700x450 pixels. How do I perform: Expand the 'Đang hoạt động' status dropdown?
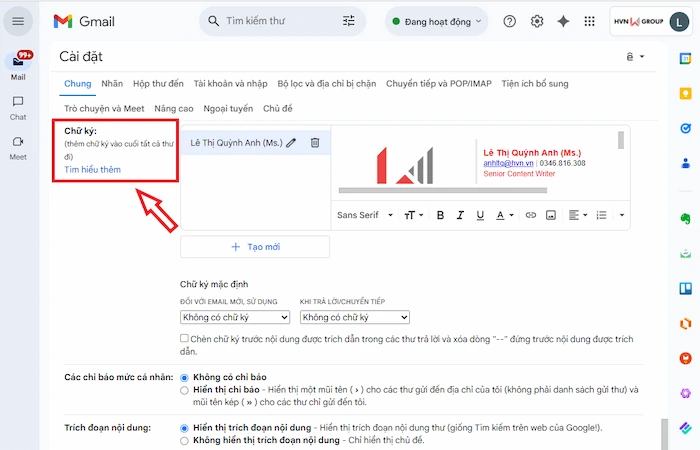[438, 21]
